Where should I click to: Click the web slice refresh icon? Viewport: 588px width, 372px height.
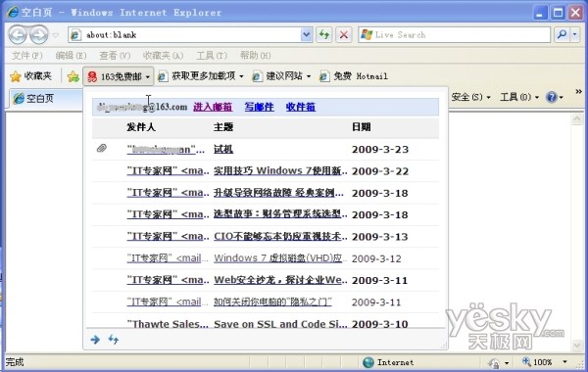pos(114,340)
